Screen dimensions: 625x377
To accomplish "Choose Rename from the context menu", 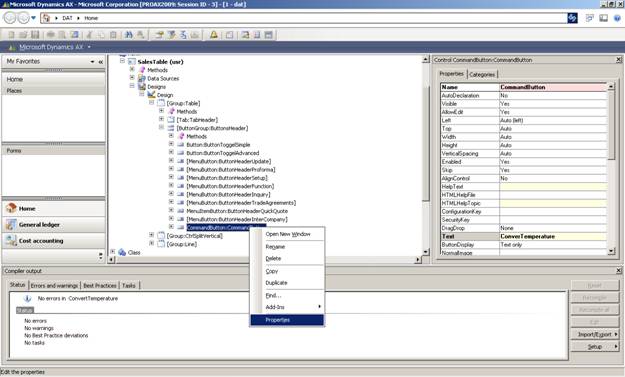I will pos(287,247).
